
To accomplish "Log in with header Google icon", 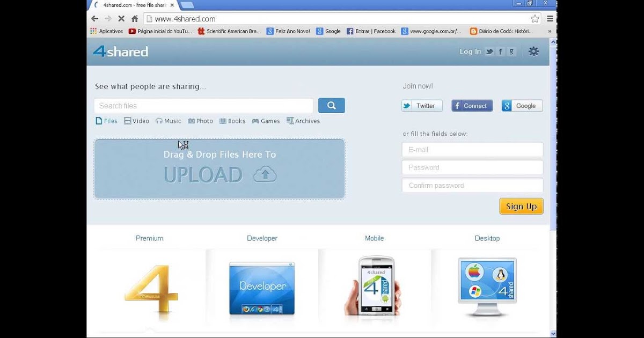I will tap(512, 52).
